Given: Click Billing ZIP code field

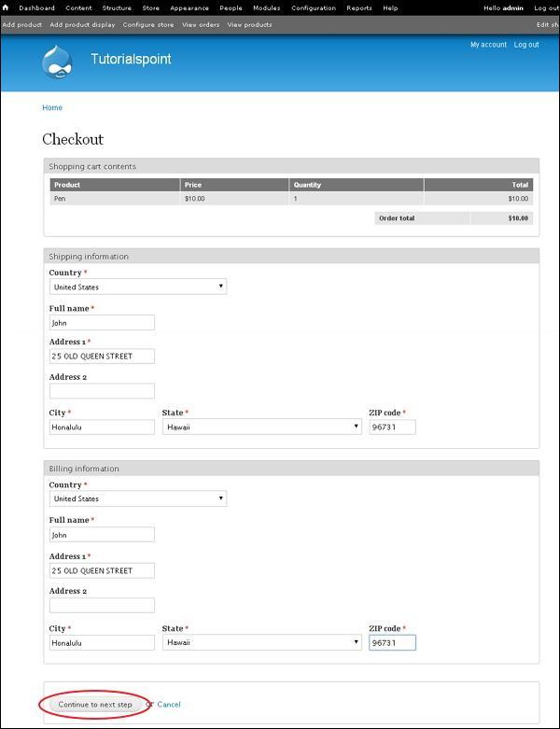Looking at the screenshot, I should coord(392,642).
